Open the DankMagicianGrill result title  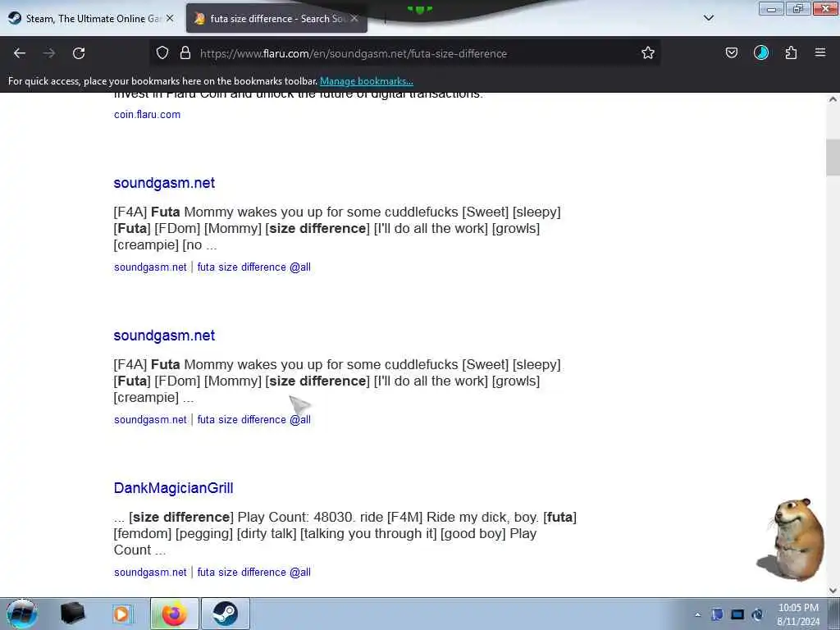[173, 488]
